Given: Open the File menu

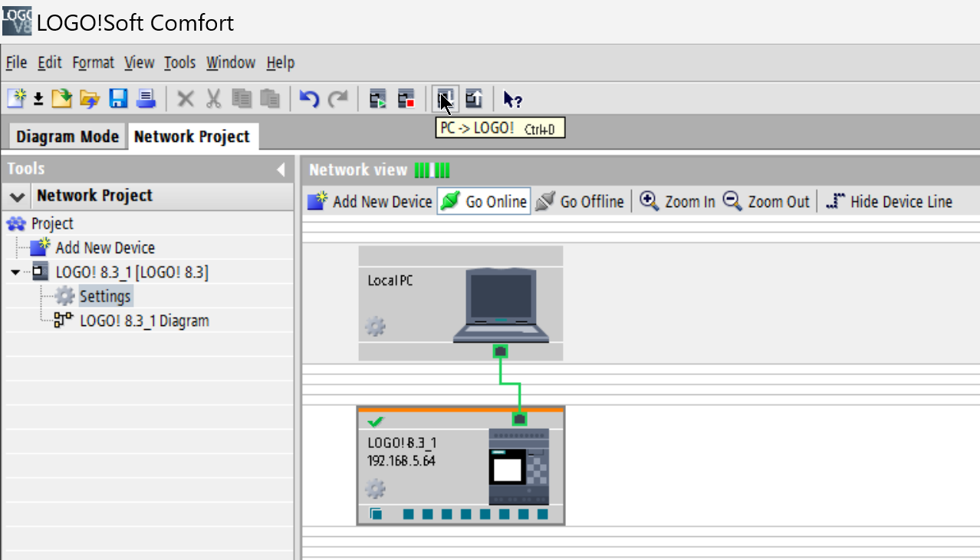Looking at the screenshot, I should 16,63.
